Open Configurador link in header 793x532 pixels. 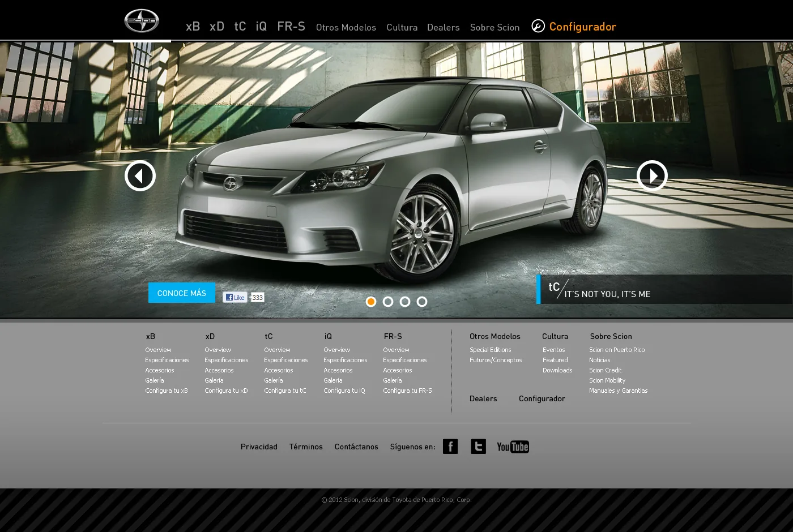[x=583, y=27]
